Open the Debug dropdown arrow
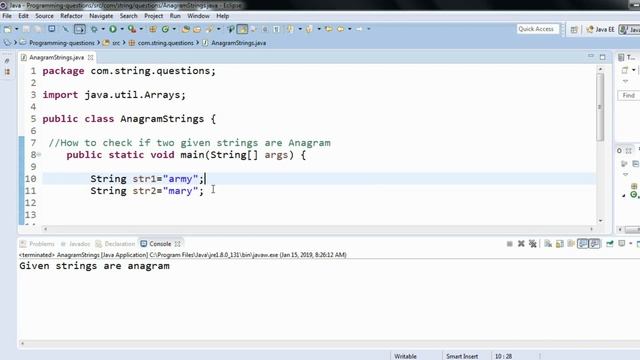 point(103,29)
